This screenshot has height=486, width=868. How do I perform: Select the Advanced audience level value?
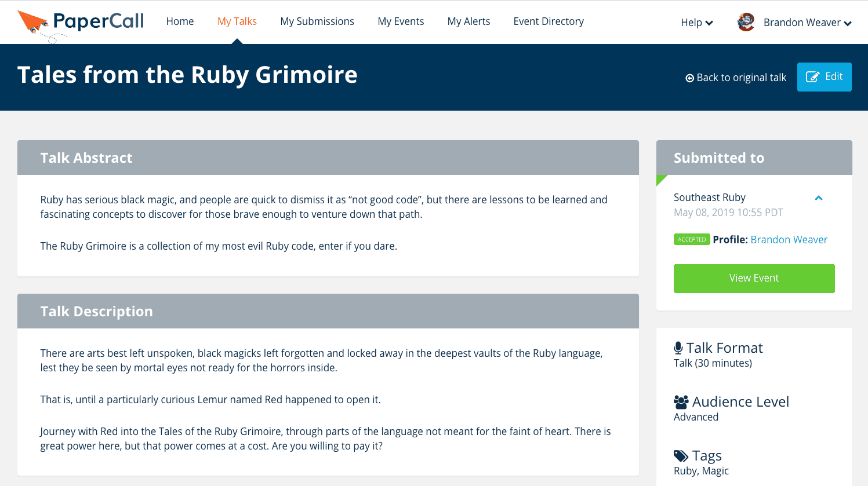696,417
